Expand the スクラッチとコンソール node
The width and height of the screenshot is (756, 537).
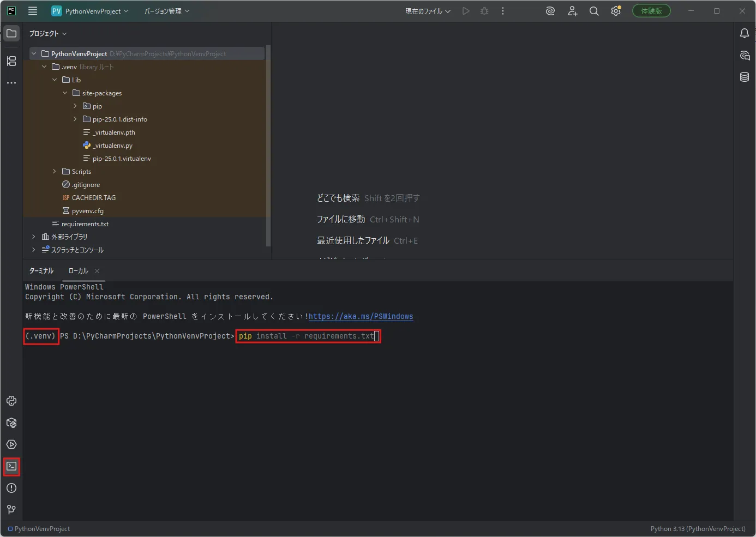pos(34,250)
